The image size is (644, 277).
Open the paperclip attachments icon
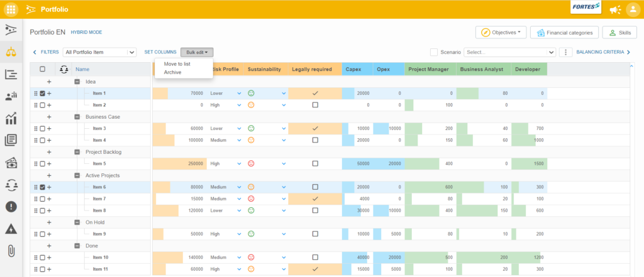pyautogui.click(x=11, y=251)
